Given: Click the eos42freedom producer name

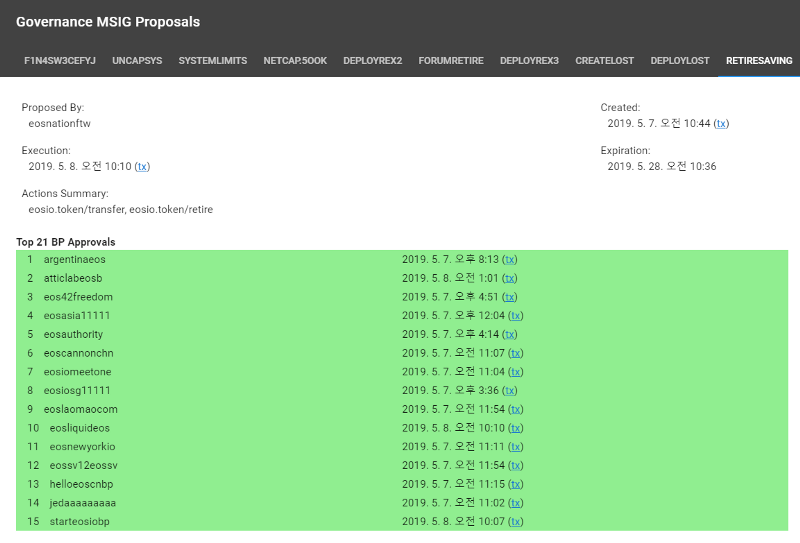Looking at the screenshot, I should [78, 297].
